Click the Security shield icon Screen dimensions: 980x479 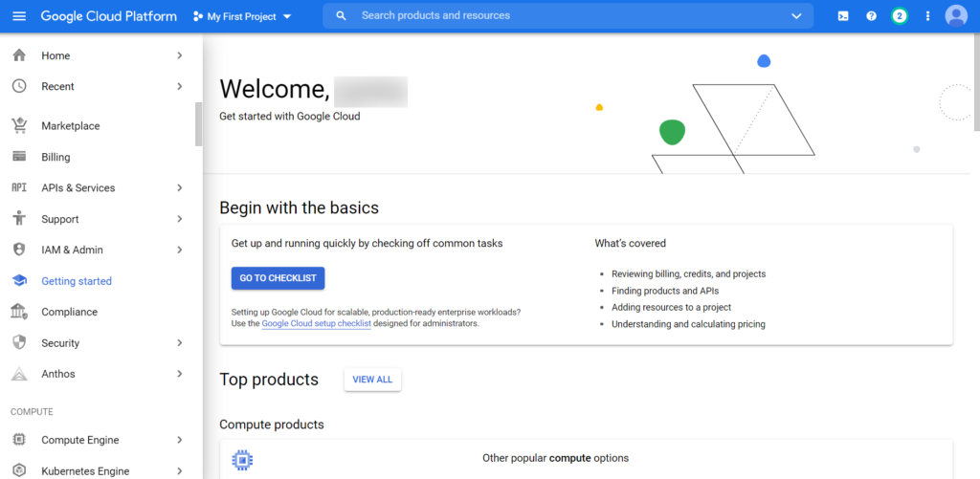(19, 343)
